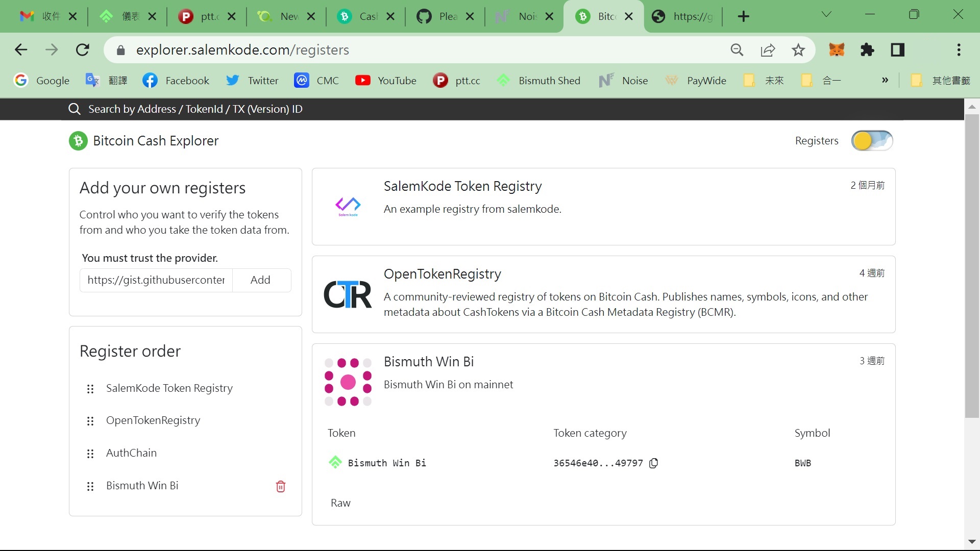Open the OpenTokenRegistry card title
980x551 pixels.
click(443, 274)
